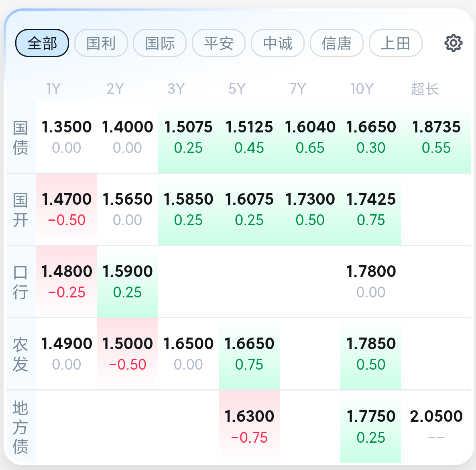Image resolution: width=476 pixels, height=470 pixels.
Task: Click 国开 10Y value 1.7425
Action: (371, 210)
